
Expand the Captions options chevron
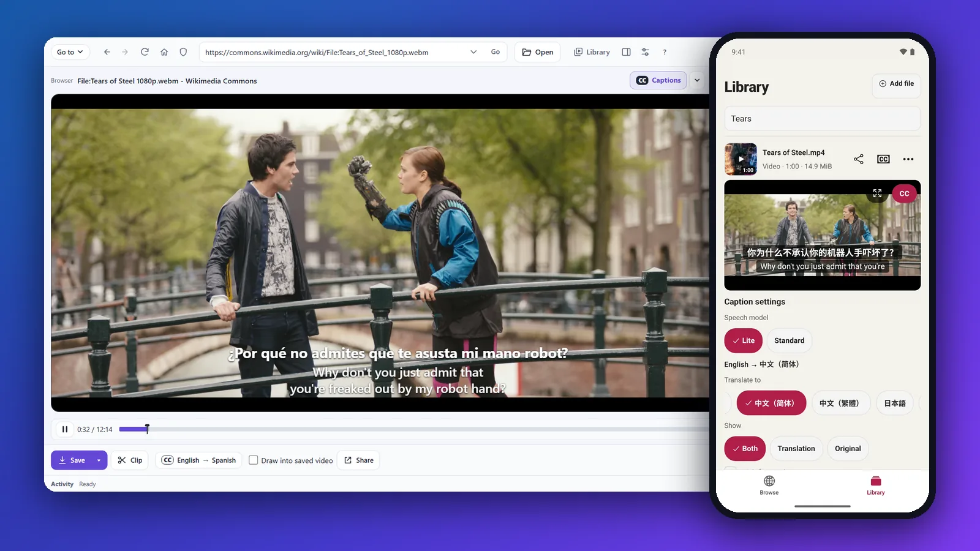697,80
